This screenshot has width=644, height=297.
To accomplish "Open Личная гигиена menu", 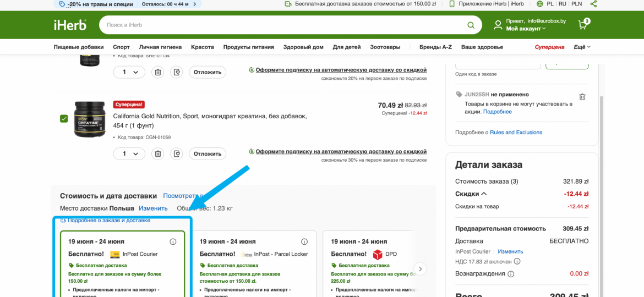I will (x=160, y=47).
